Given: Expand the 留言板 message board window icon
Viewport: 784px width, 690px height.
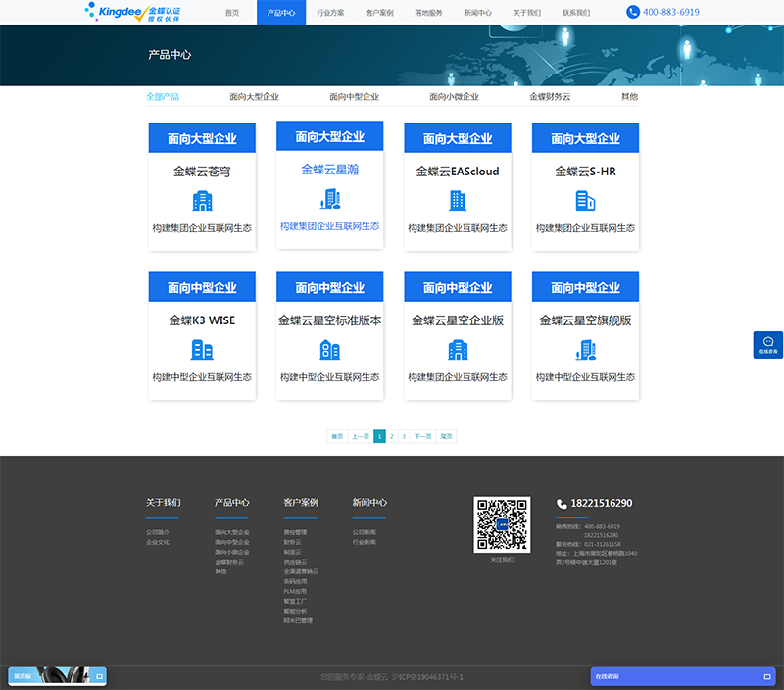Looking at the screenshot, I should click(x=100, y=676).
